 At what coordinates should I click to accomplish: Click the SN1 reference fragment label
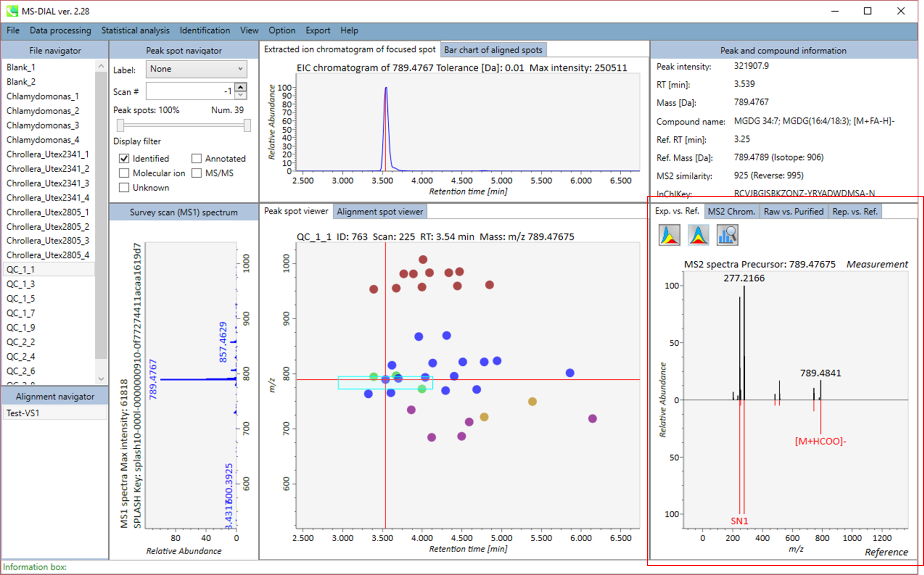739,521
